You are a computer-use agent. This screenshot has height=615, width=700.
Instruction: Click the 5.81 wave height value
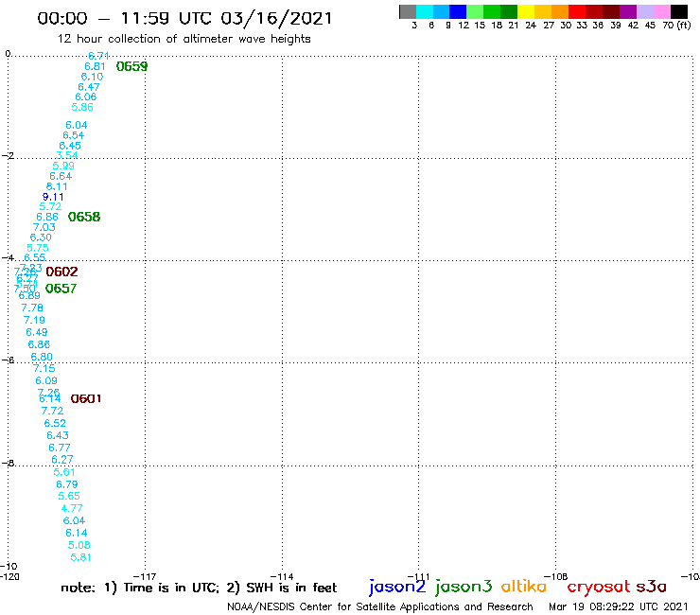pyautogui.click(x=80, y=557)
